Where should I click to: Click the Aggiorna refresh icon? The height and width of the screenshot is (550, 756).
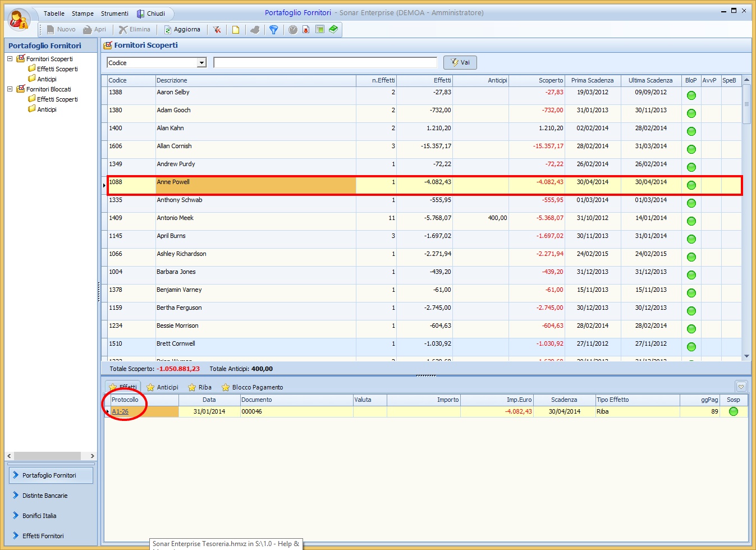(x=167, y=30)
